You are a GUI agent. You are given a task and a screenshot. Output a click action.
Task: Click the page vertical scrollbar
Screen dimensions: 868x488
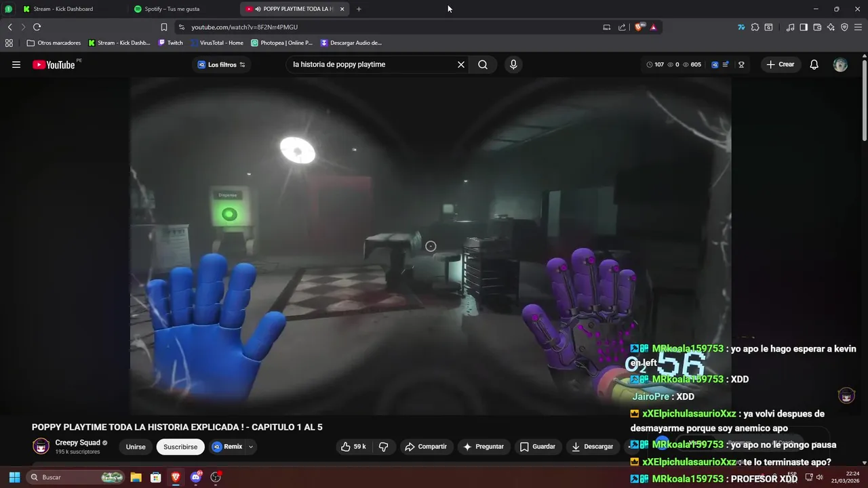(x=865, y=102)
